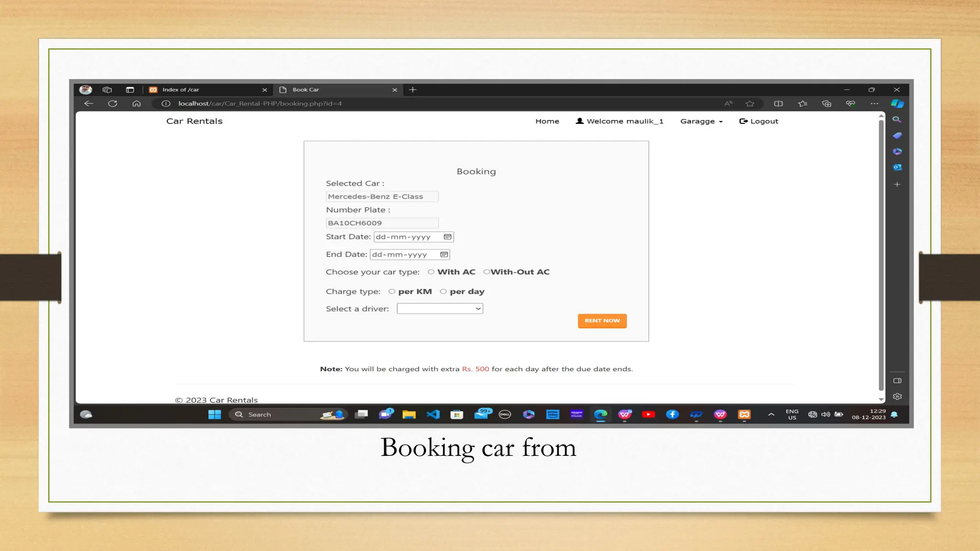This screenshot has width=980, height=551.
Task: Click the End Date input field
Action: tap(410, 254)
